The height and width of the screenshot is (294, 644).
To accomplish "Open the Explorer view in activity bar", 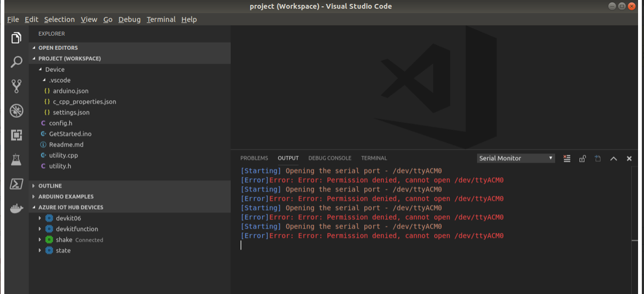I will (16, 38).
